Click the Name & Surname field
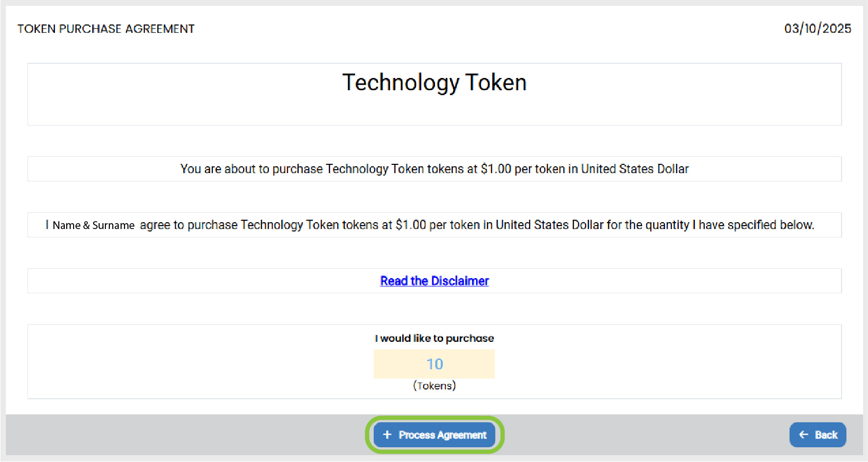The width and height of the screenshot is (868, 462). coord(93,225)
